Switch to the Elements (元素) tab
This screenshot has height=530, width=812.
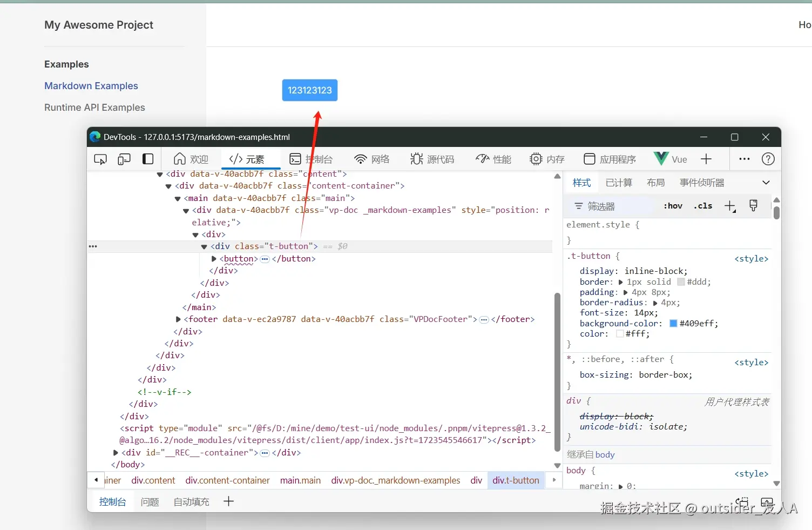click(x=247, y=159)
